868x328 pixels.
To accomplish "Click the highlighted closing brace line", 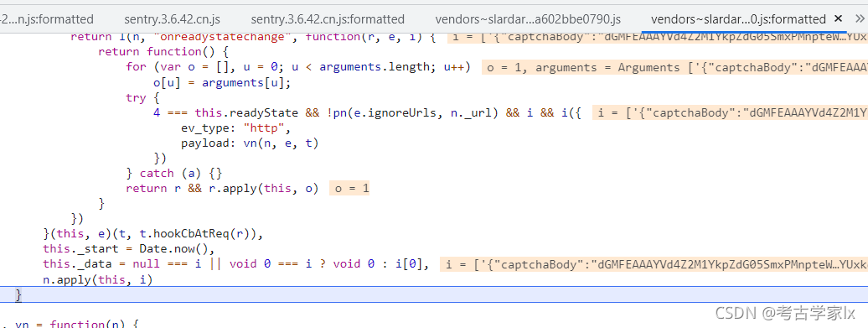I will 434,294.
